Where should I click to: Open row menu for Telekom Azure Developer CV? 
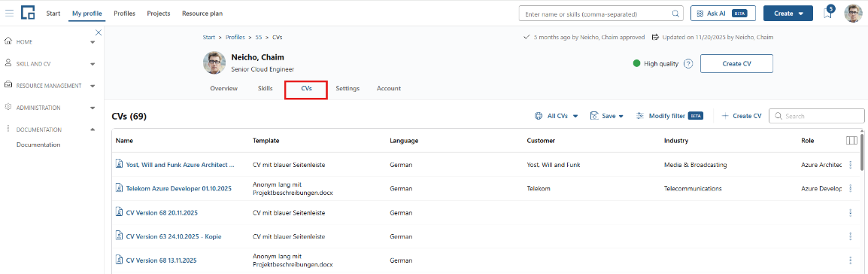[x=850, y=189]
